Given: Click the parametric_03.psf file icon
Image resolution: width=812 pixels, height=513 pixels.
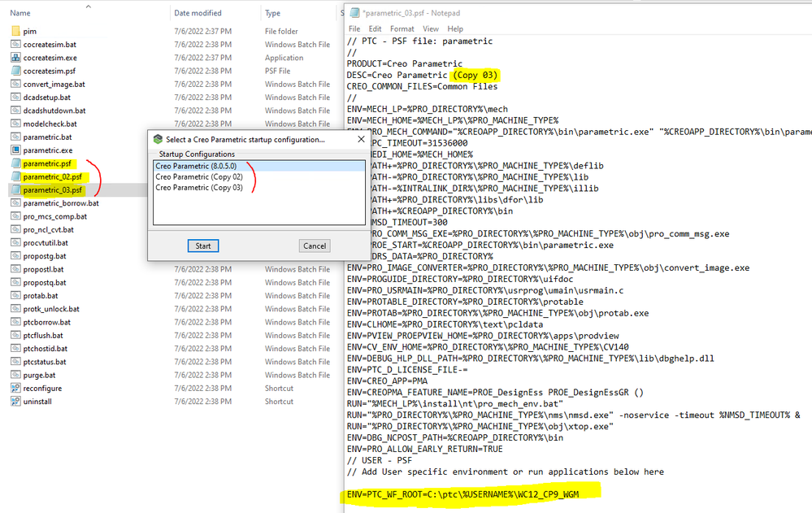Looking at the screenshot, I should pos(15,190).
